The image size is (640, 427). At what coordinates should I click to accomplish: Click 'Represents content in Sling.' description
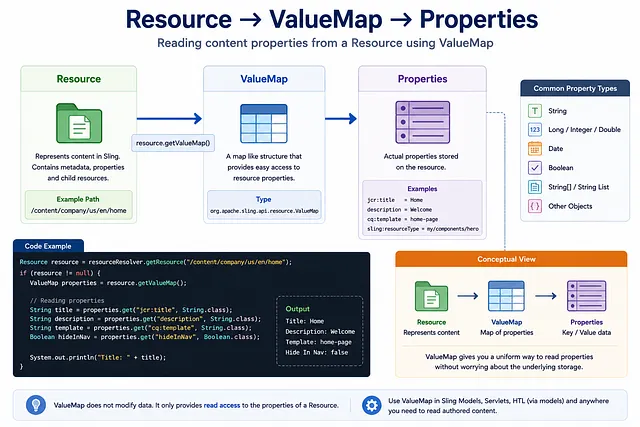78,156
